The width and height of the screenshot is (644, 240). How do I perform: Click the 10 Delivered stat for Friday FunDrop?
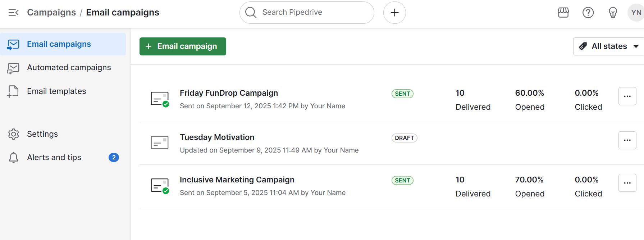click(473, 100)
